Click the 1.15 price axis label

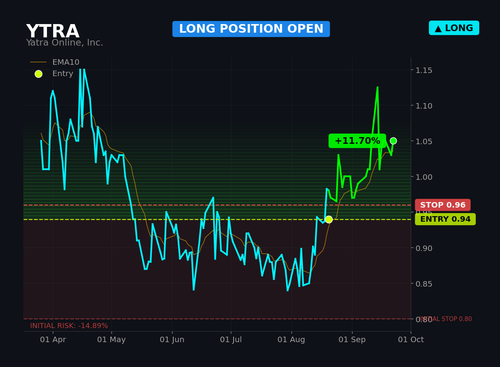tap(424, 70)
